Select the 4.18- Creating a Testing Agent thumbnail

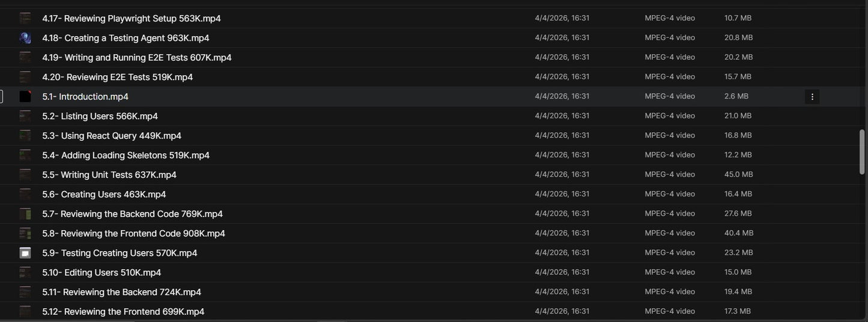(25, 38)
